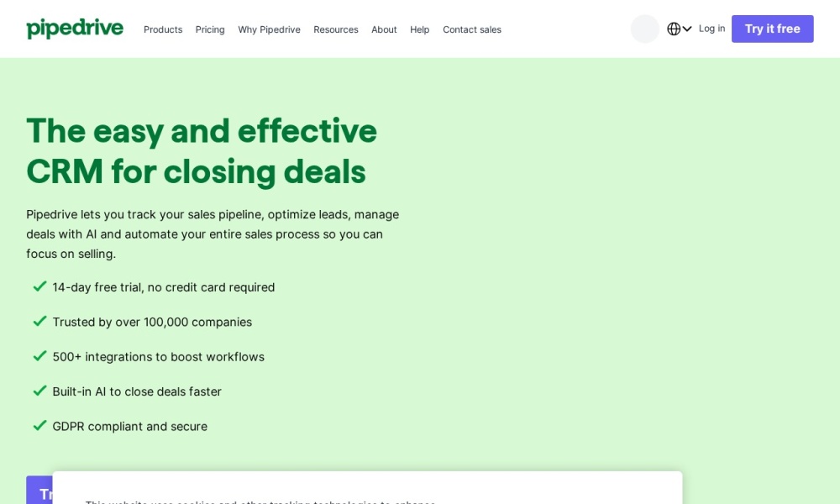The image size is (840, 504).
Task: Click the Log in link
Action: (x=711, y=29)
